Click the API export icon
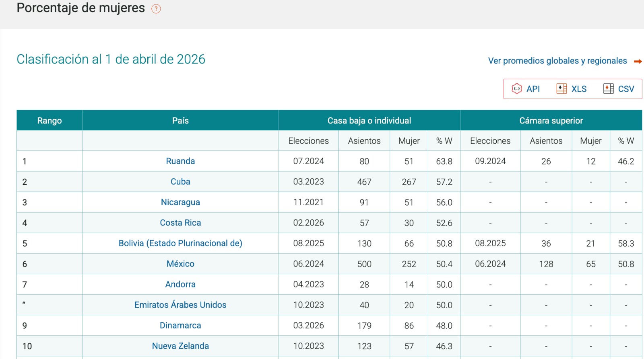The width and height of the screenshot is (644, 359). coord(516,89)
